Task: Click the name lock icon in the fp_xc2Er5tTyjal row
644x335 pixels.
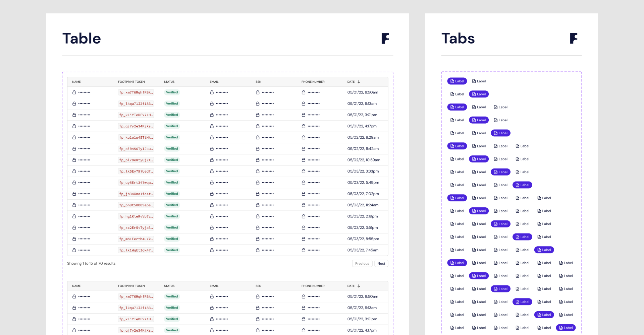Action: pos(74,227)
